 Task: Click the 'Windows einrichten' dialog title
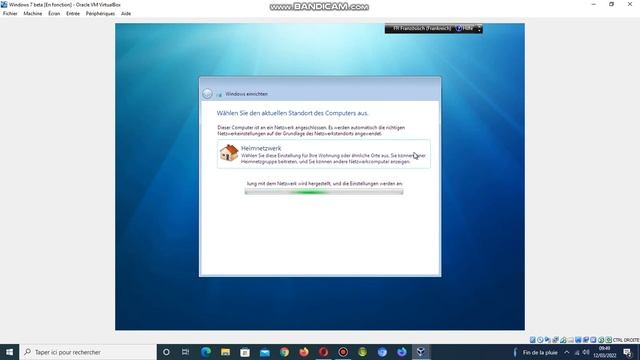(x=247, y=94)
